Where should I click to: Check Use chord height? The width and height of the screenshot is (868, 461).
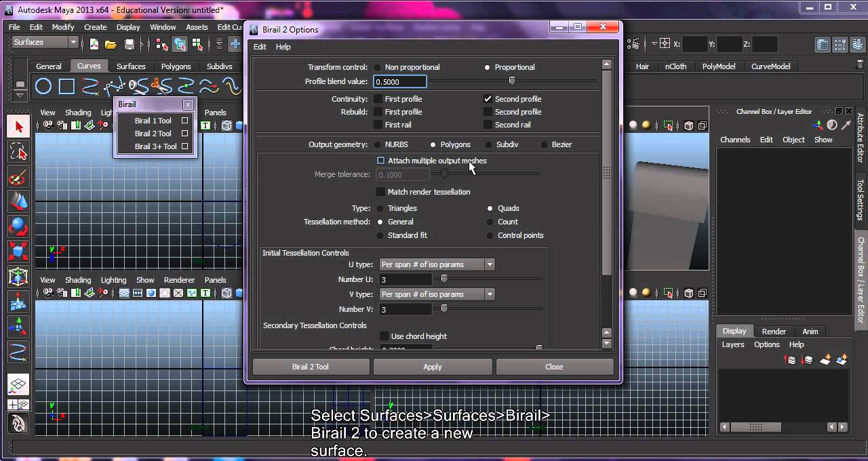coord(384,336)
